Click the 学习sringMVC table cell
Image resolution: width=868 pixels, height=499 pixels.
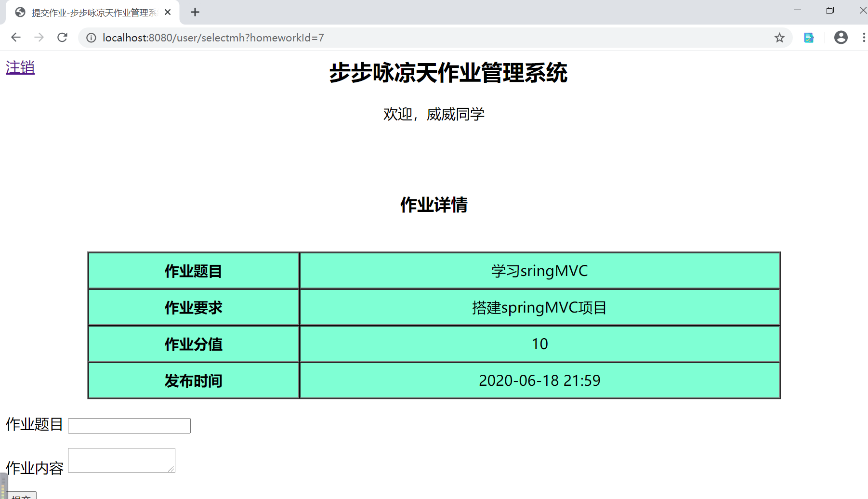point(539,271)
